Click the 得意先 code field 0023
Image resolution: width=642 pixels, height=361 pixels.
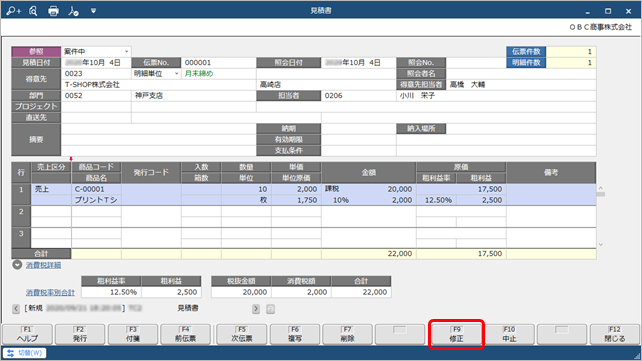click(96, 74)
